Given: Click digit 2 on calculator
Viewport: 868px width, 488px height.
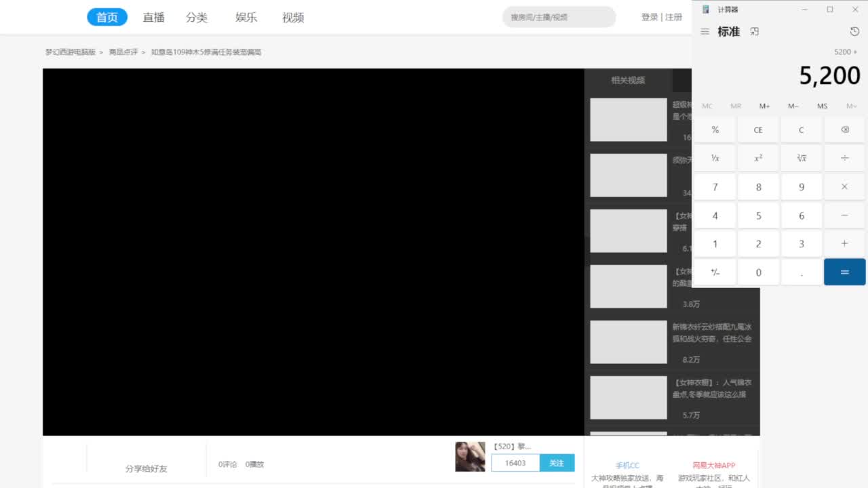Looking at the screenshot, I should (x=758, y=243).
